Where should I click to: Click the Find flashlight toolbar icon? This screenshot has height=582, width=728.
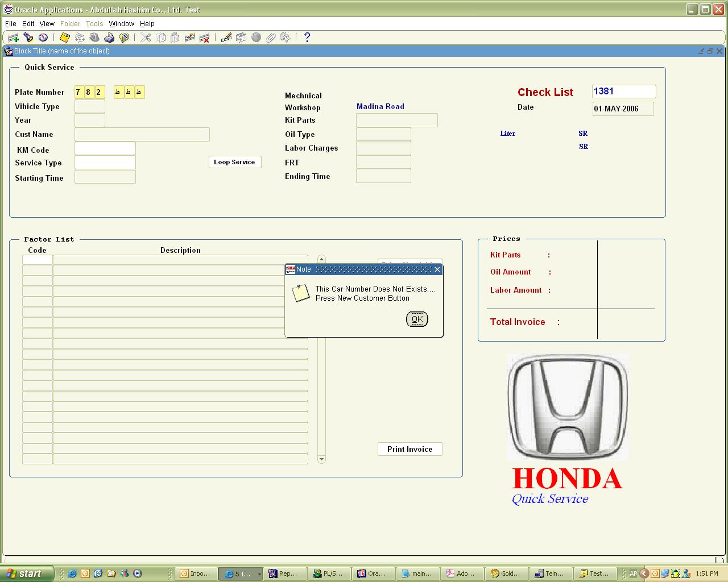click(28, 38)
